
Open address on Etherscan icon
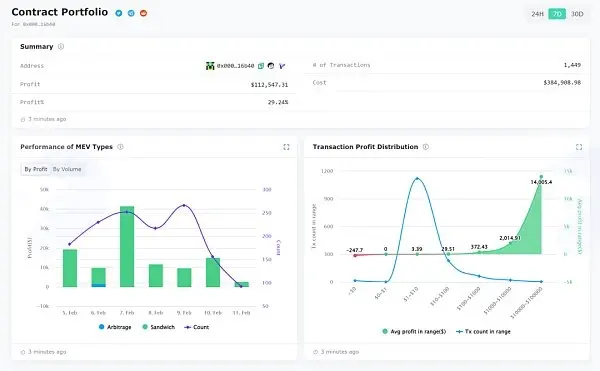click(271, 66)
